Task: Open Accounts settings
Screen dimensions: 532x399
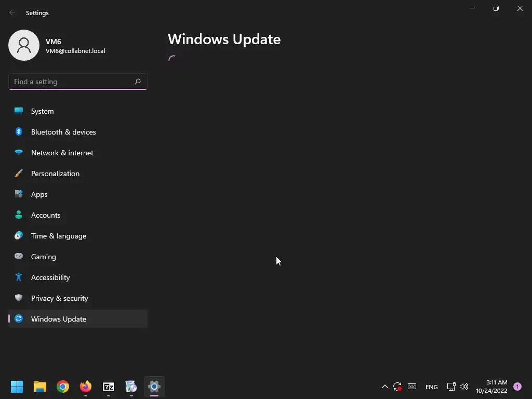Action: 78,215
